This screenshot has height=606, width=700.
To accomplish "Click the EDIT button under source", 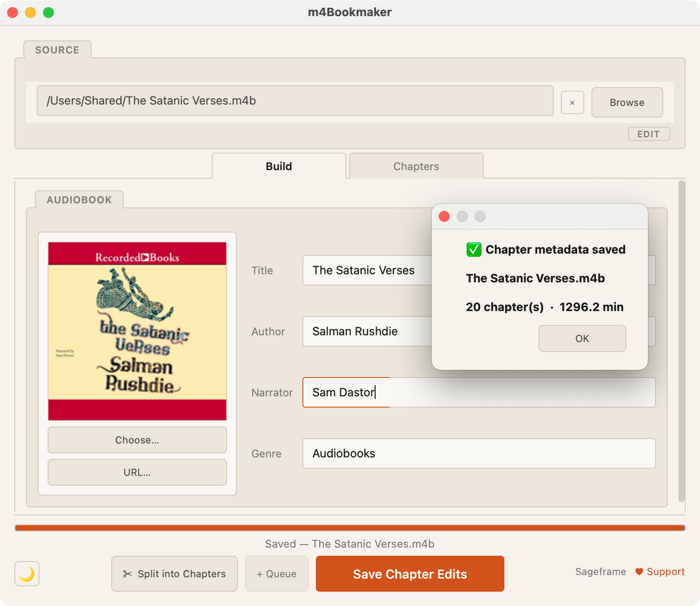I will coord(649,134).
